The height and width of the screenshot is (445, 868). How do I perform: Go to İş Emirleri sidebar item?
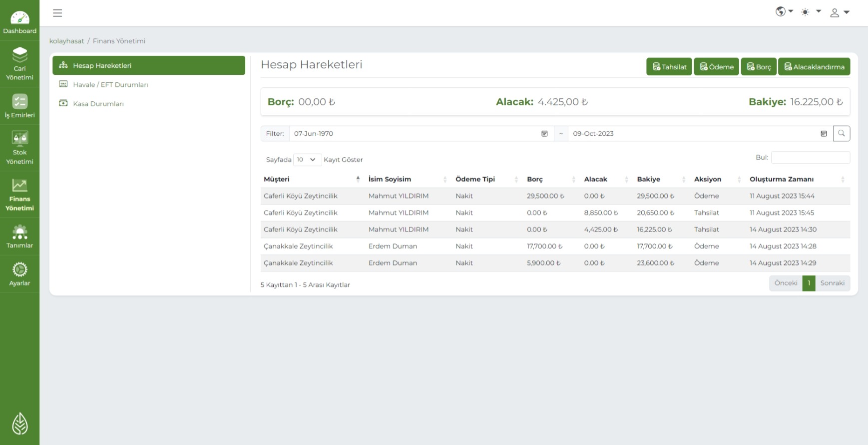(19, 106)
